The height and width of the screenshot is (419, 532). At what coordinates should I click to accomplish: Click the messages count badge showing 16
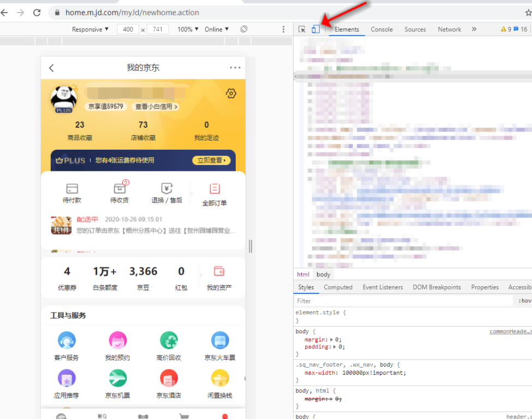tap(521, 29)
